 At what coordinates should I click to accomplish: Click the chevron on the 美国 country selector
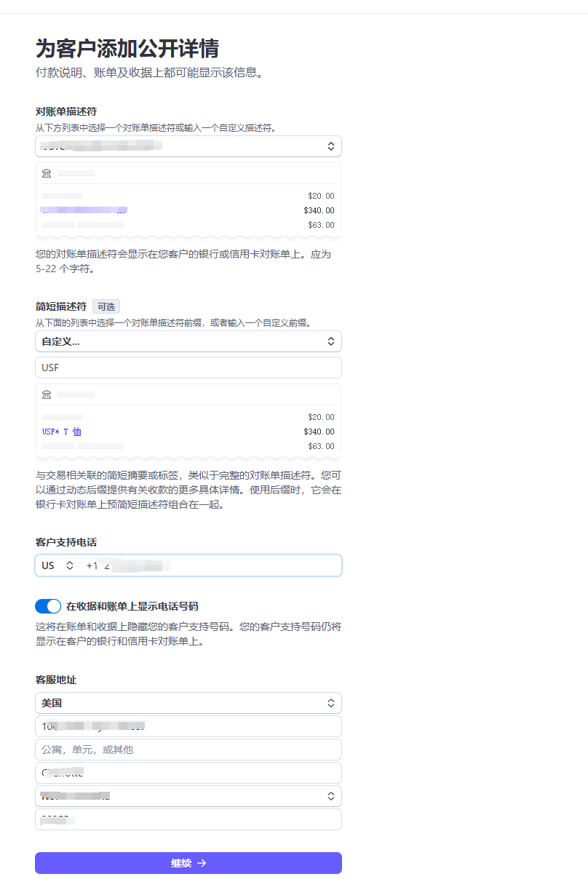[x=331, y=702]
